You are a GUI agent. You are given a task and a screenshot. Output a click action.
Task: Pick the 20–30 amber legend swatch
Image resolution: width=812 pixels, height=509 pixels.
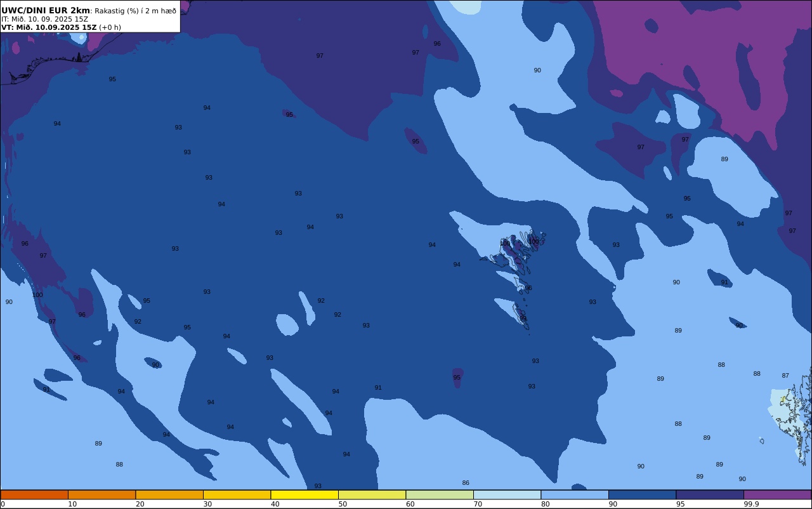(x=169, y=494)
